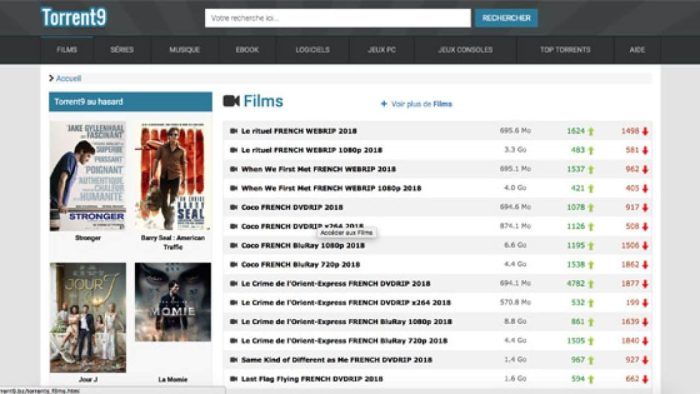Open the AIDE menu
Image resolution: width=700 pixels, height=394 pixels.
tap(637, 50)
